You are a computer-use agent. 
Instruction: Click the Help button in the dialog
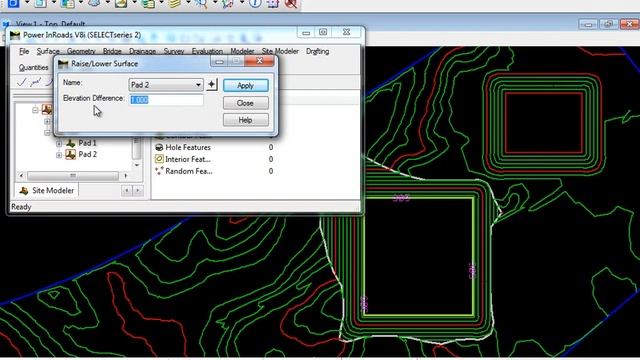246,120
